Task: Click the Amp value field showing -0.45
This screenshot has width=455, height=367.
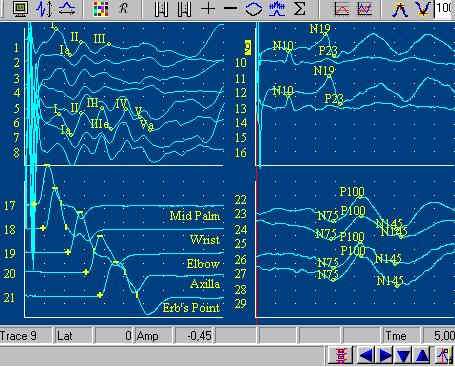Action: pyautogui.click(x=195, y=335)
